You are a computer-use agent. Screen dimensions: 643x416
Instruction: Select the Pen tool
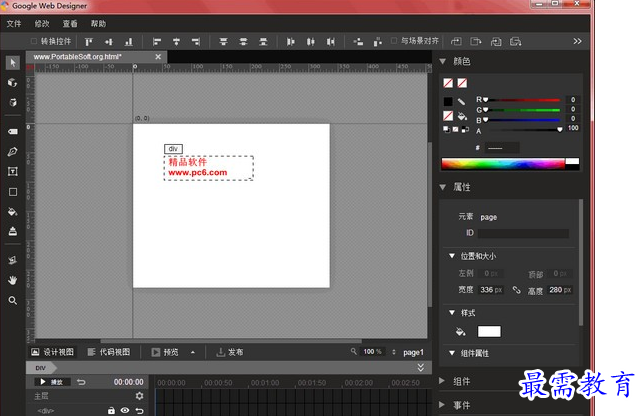pyautogui.click(x=13, y=151)
